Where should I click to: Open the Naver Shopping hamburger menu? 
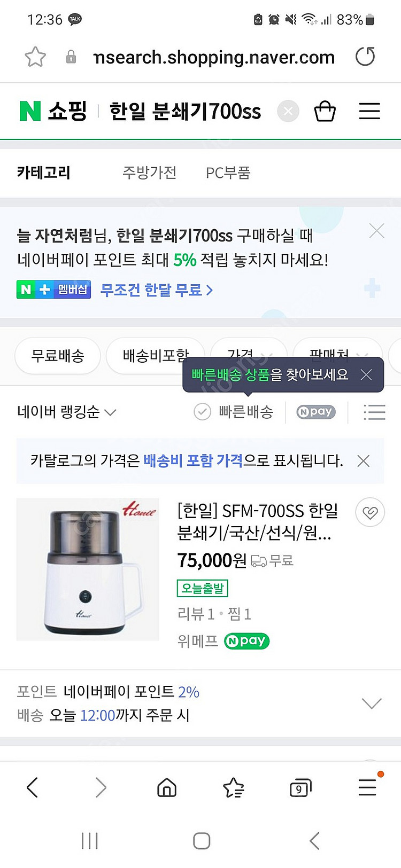tap(369, 111)
